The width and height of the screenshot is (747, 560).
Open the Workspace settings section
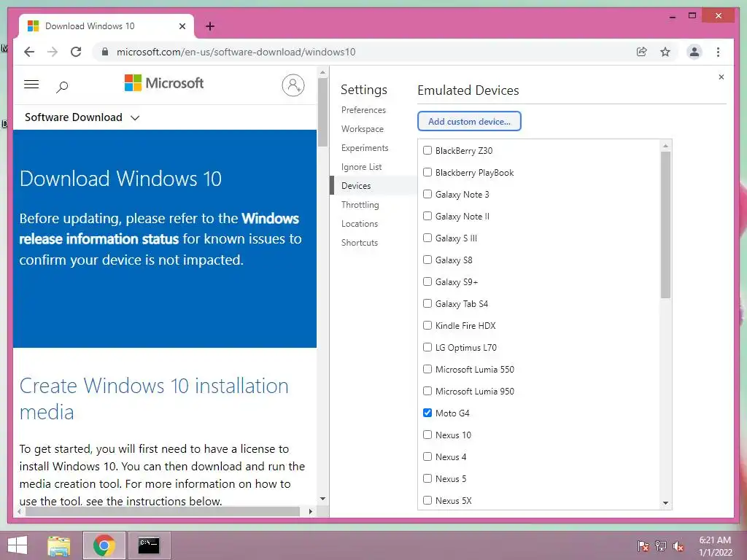[x=362, y=129]
